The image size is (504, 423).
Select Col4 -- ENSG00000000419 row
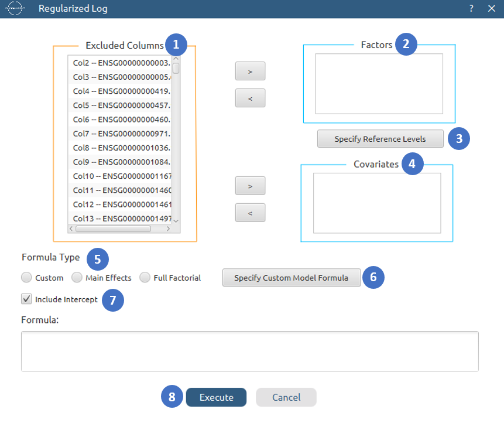point(120,91)
